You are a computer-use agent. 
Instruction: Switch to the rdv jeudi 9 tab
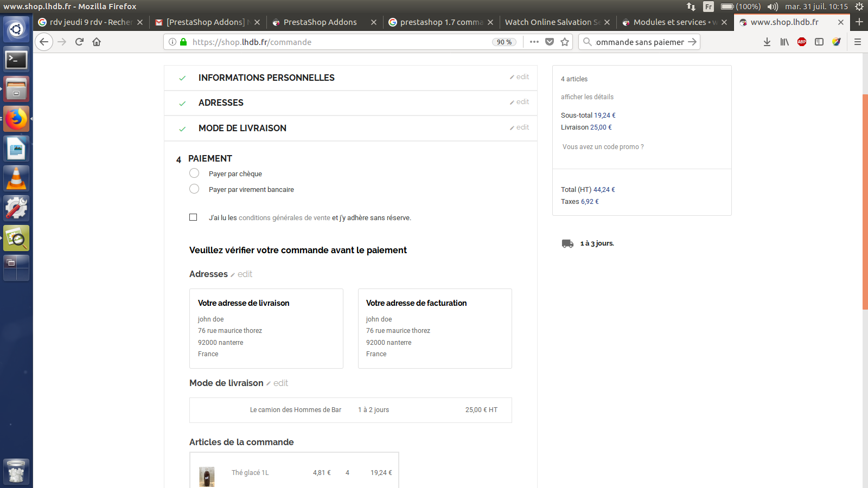tap(91, 22)
